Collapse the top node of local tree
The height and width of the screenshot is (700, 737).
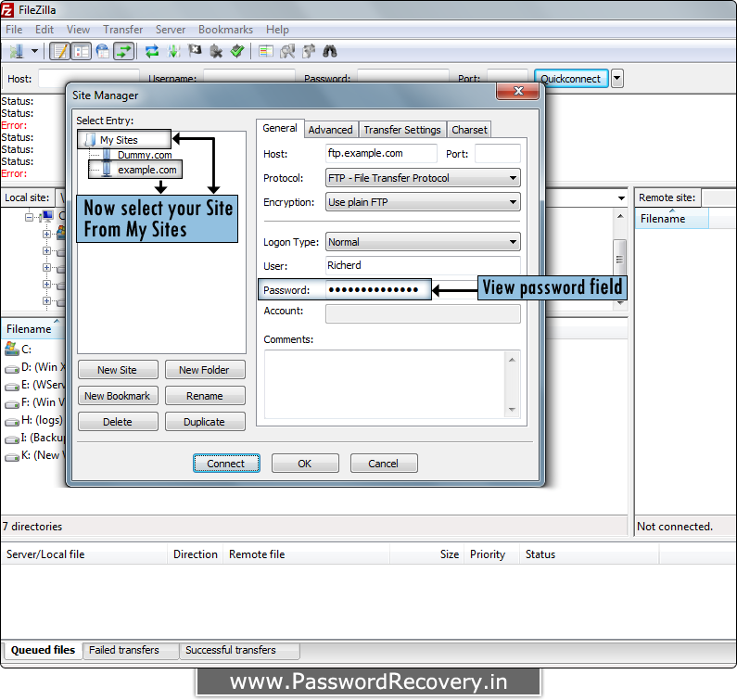[29, 217]
